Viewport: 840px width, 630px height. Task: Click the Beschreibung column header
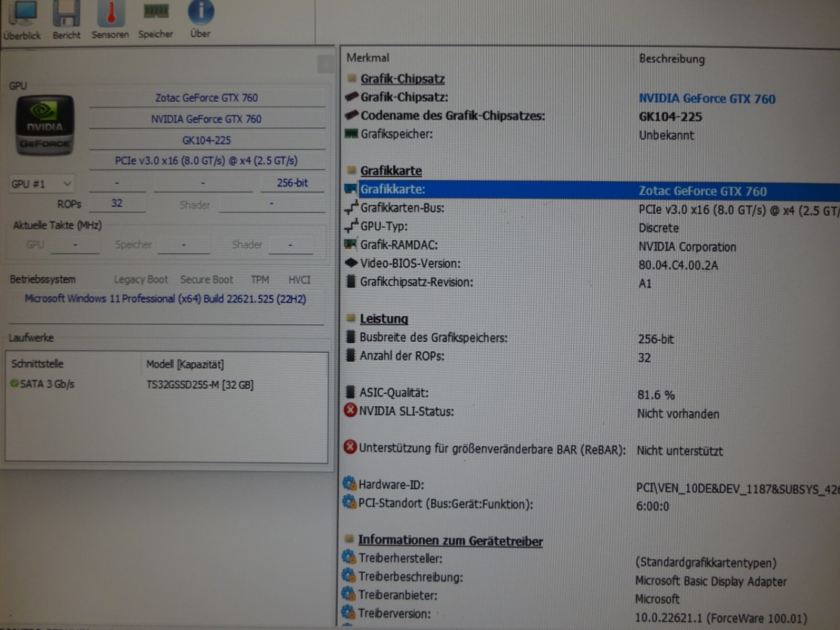(672, 59)
